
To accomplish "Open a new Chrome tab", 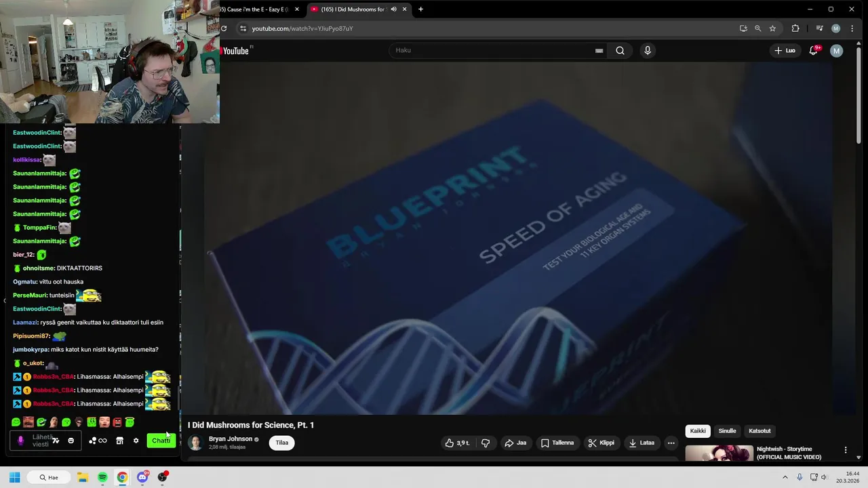I will click(x=420, y=9).
